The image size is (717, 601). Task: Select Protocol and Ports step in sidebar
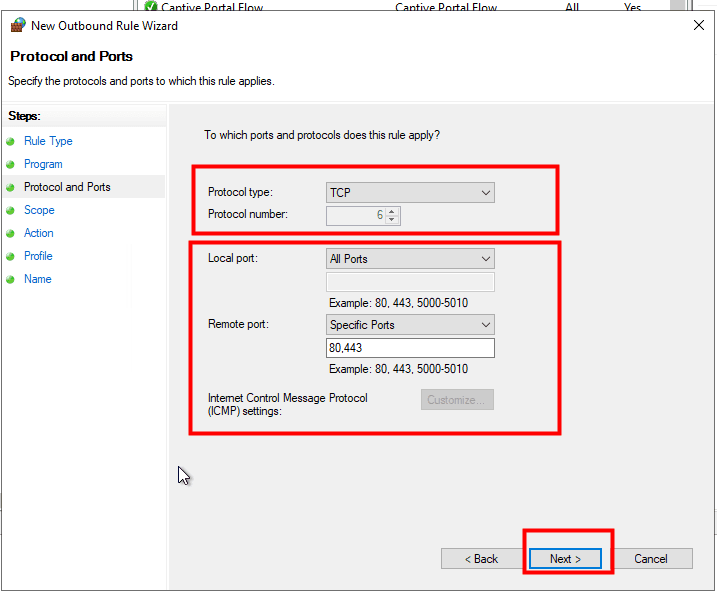click(67, 187)
